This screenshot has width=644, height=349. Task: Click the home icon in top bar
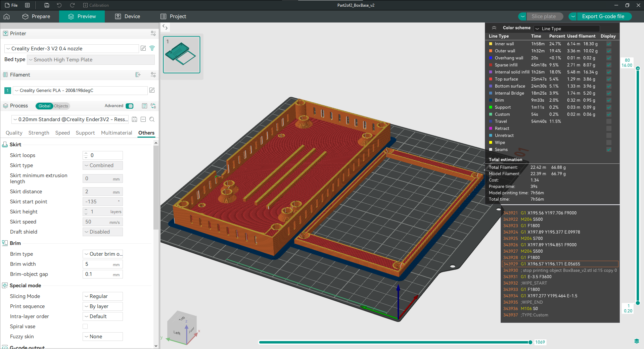(7, 16)
